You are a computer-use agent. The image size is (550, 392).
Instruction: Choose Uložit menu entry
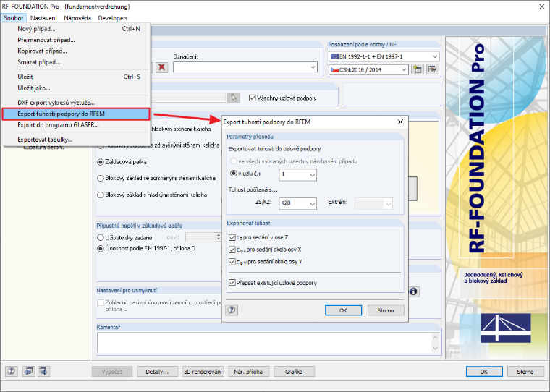tap(76, 77)
